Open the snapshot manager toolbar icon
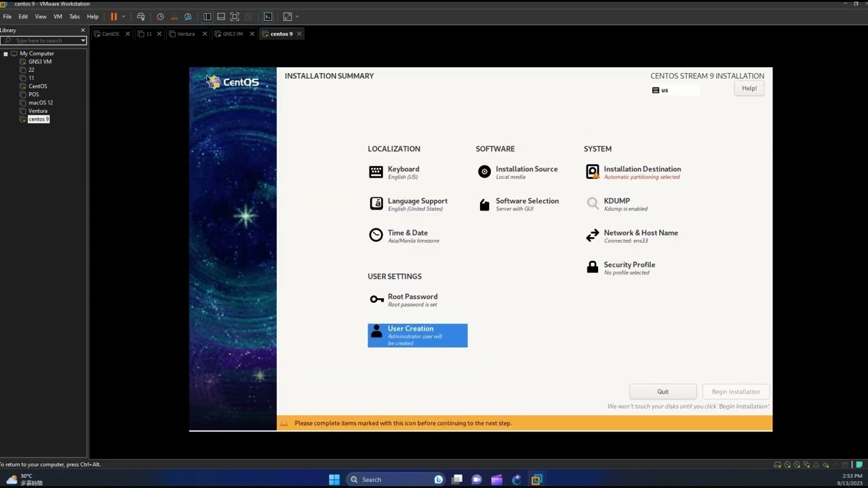 click(x=188, y=16)
